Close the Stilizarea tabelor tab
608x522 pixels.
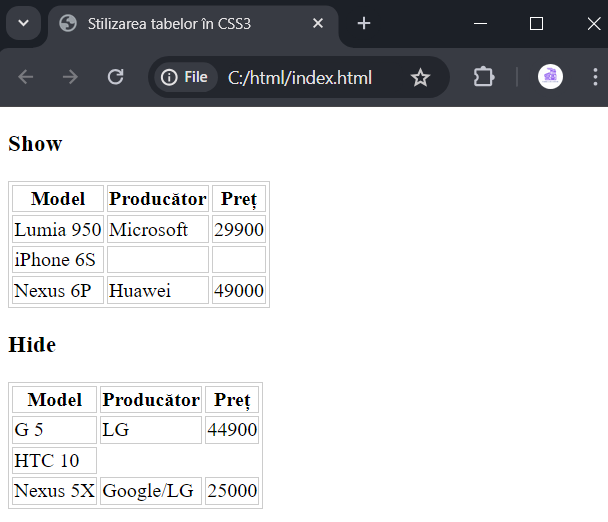click(x=318, y=23)
